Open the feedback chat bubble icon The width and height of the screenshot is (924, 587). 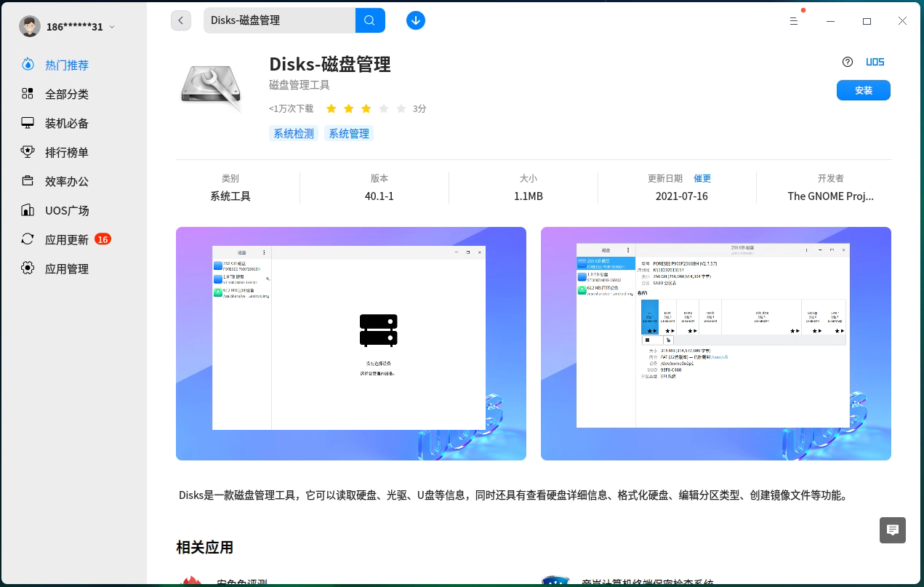coord(893,530)
